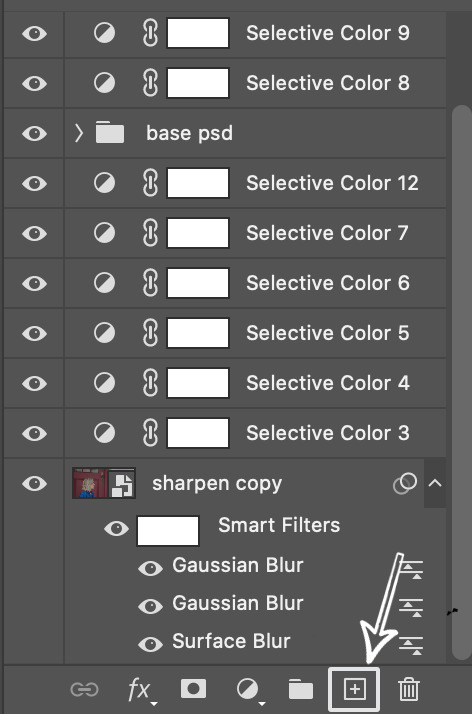Screen dimensions: 472x714
Task: Click the Create new layer plus icon
Action: pyautogui.click(x=354, y=689)
